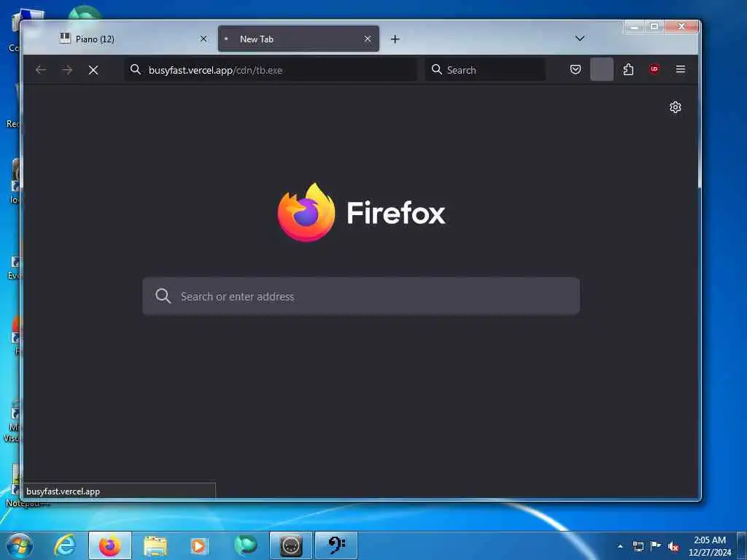
Task: Open the bass clef app in taskbar
Action: 336,545
